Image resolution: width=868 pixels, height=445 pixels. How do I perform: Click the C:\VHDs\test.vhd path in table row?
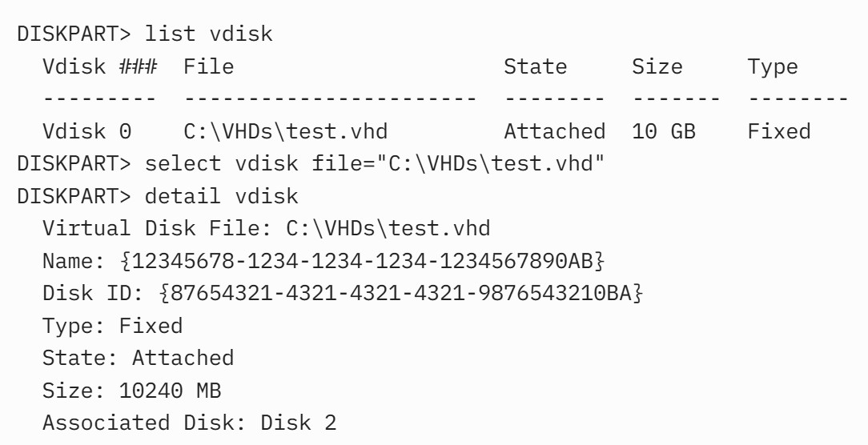286,132
